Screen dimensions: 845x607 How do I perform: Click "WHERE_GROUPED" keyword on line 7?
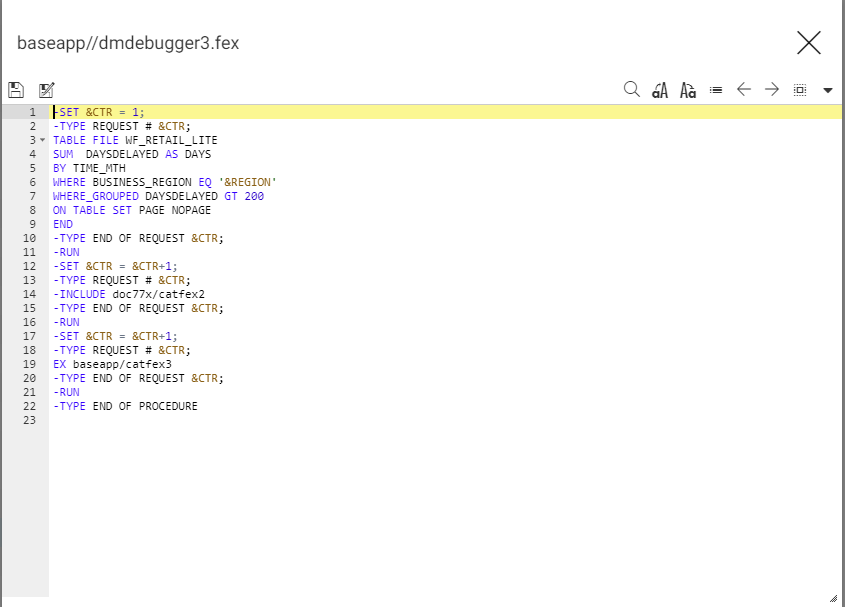tap(96, 196)
